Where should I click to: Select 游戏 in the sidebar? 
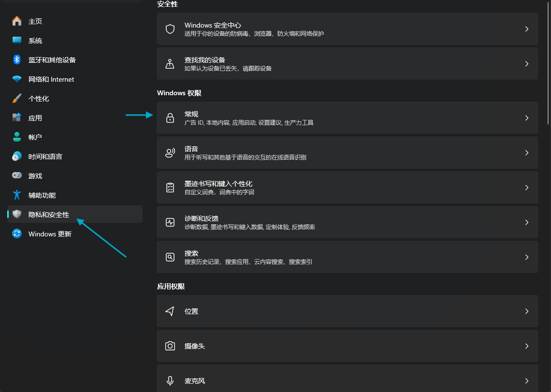point(35,176)
